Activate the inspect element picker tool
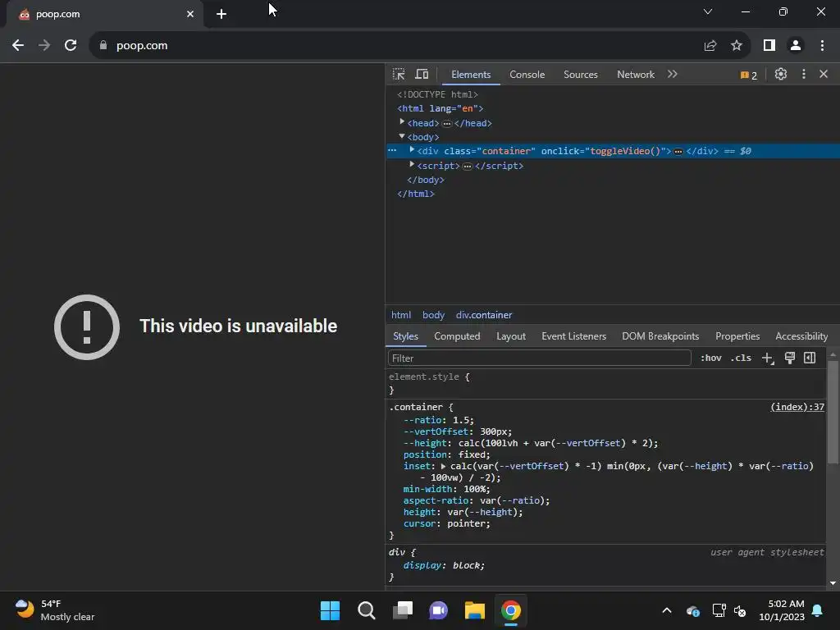Viewport: 840px width, 630px height. (399, 74)
